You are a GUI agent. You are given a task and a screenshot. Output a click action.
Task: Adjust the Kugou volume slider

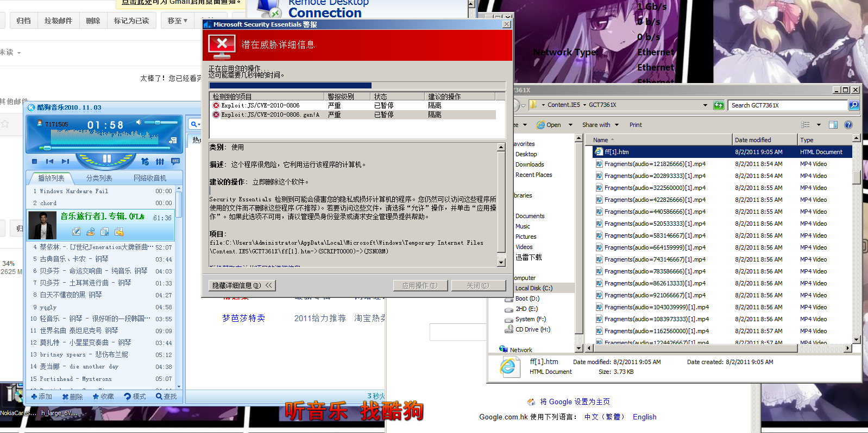(161, 123)
